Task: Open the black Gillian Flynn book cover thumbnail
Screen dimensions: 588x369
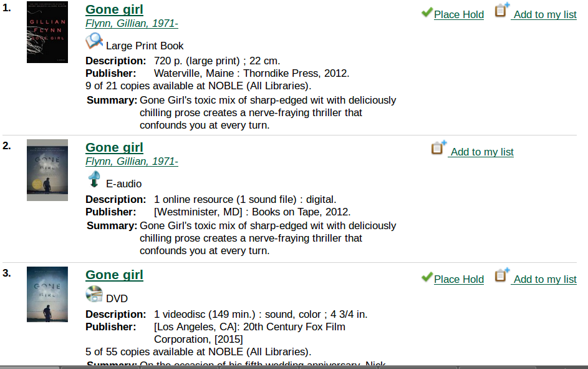Action: tap(47, 32)
